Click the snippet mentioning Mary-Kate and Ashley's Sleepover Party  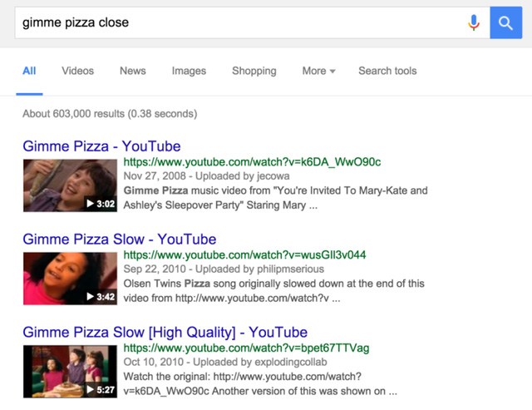pyautogui.click(x=275, y=198)
